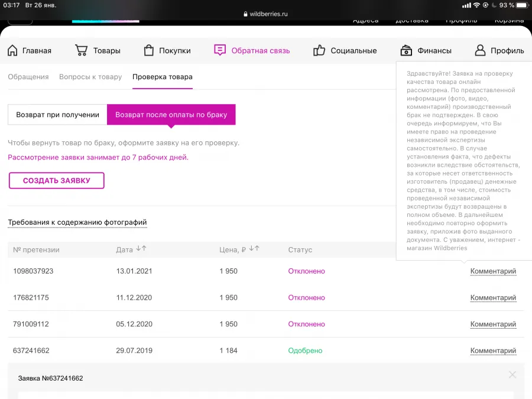Viewport: 532px width, 399px height.
Task: Click the № претензии column header
Action: click(x=36, y=249)
